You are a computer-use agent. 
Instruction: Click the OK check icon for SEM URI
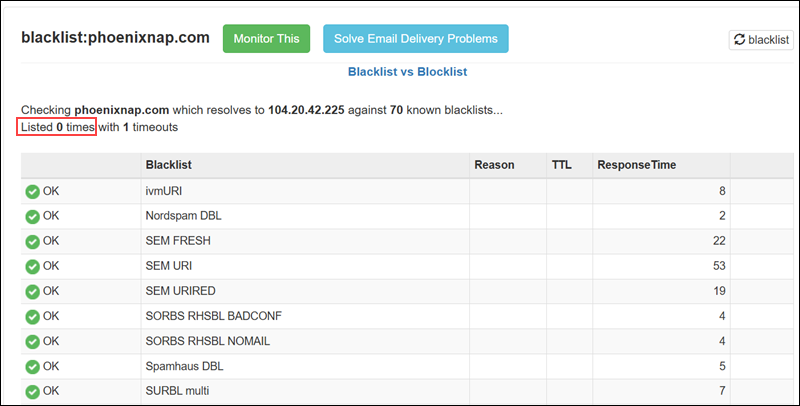click(33, 267)
